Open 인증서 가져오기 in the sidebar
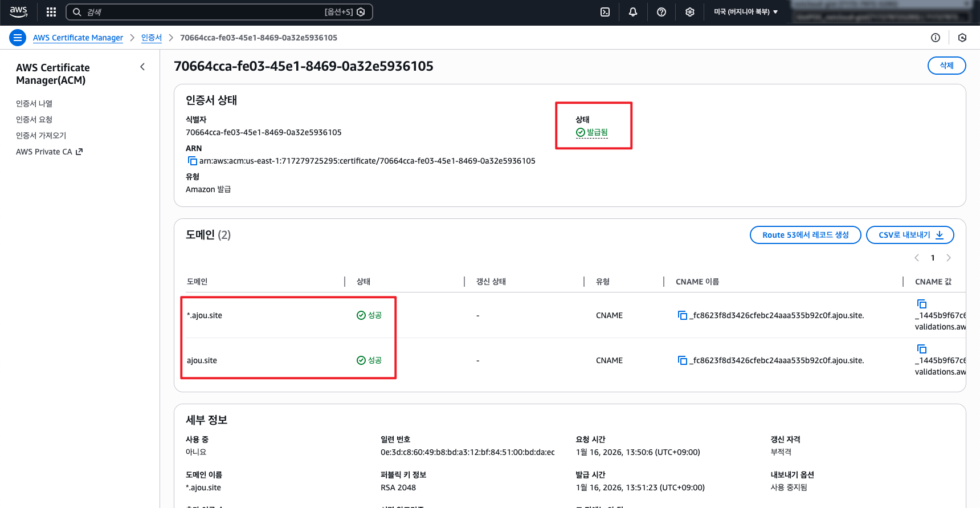Image resolution: width=980 pixels, height=508 pixels. pyautogui.click(x=41, y=135)
